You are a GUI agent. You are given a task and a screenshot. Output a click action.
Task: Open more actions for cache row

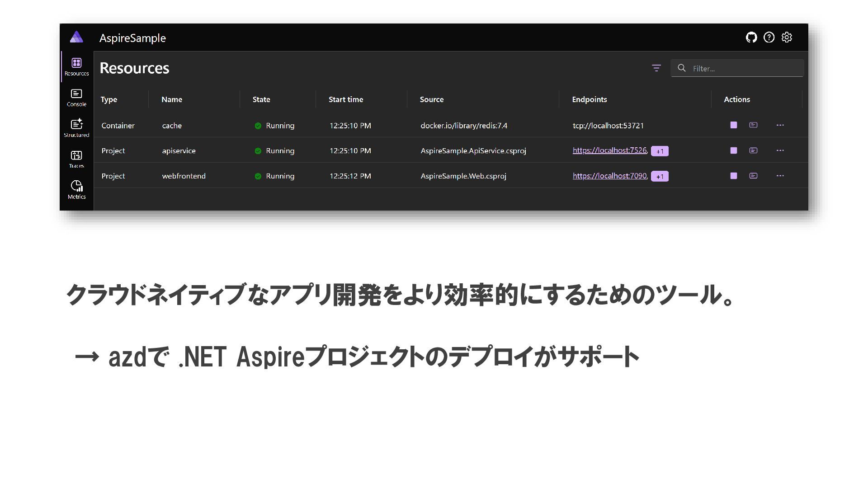(780, 125)
